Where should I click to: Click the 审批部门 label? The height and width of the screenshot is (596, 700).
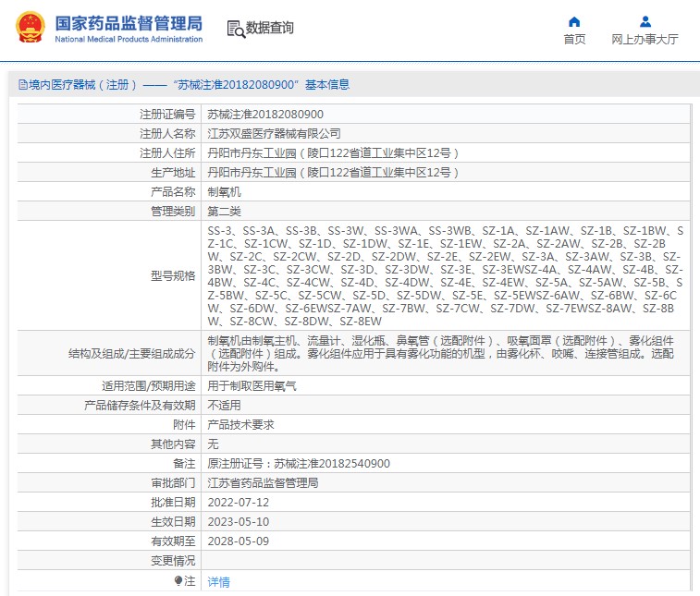[173, 482]
